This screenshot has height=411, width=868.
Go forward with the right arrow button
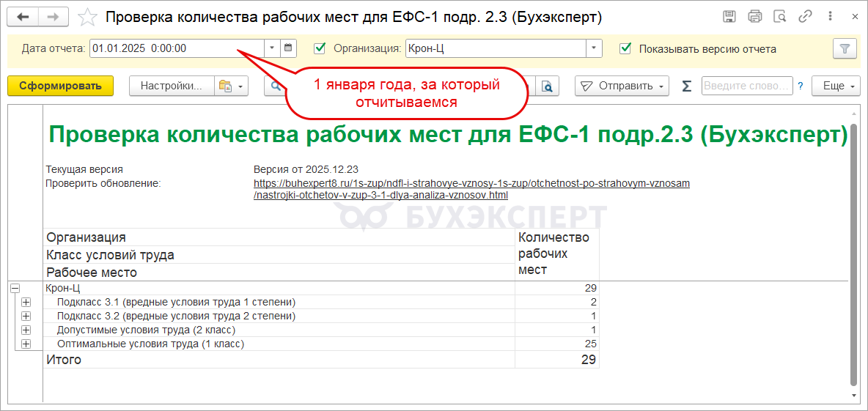pos(54,17)
